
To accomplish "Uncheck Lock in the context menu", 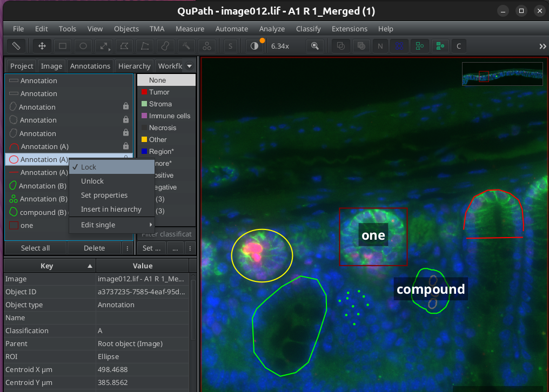I will point(90,167).
